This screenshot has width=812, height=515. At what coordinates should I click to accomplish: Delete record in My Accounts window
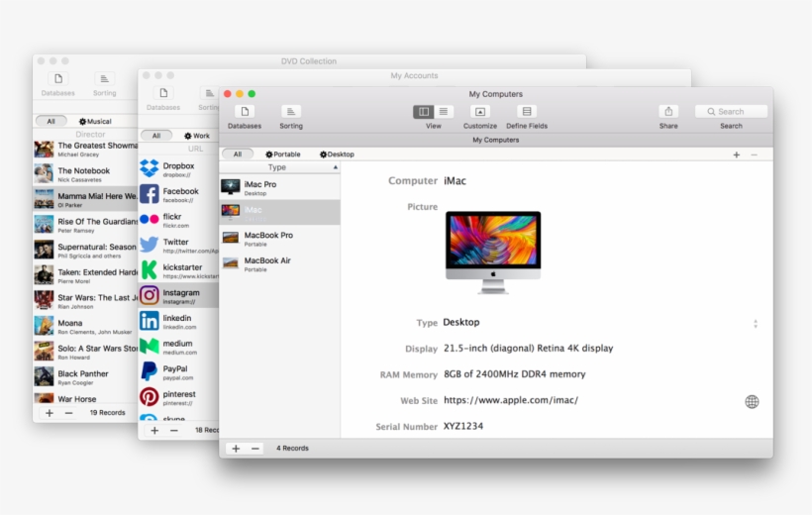(x=174, y=431)
